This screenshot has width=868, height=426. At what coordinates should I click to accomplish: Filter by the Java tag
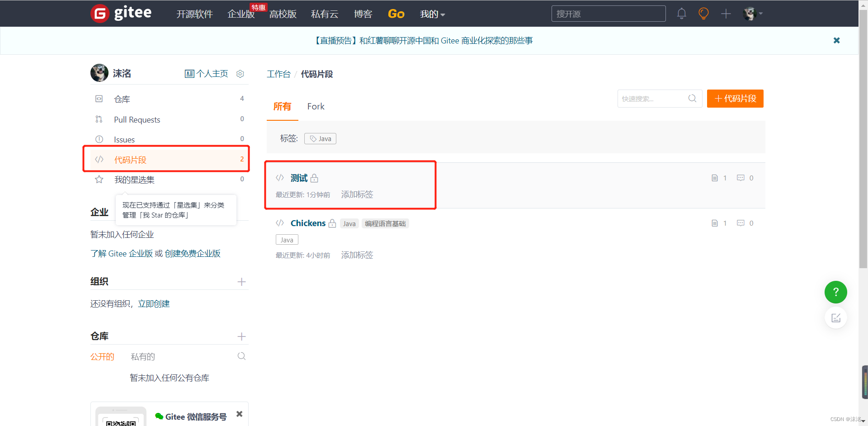(320, 139)
